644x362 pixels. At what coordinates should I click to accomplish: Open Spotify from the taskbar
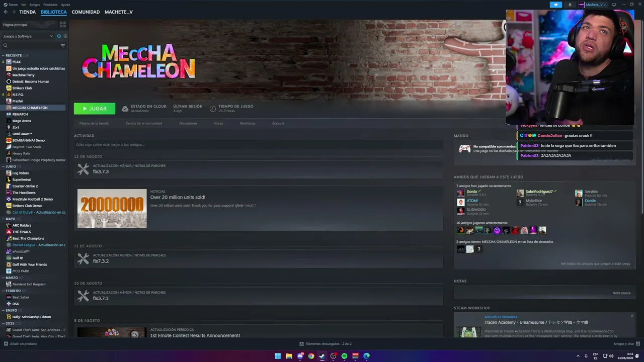(344, 356)
